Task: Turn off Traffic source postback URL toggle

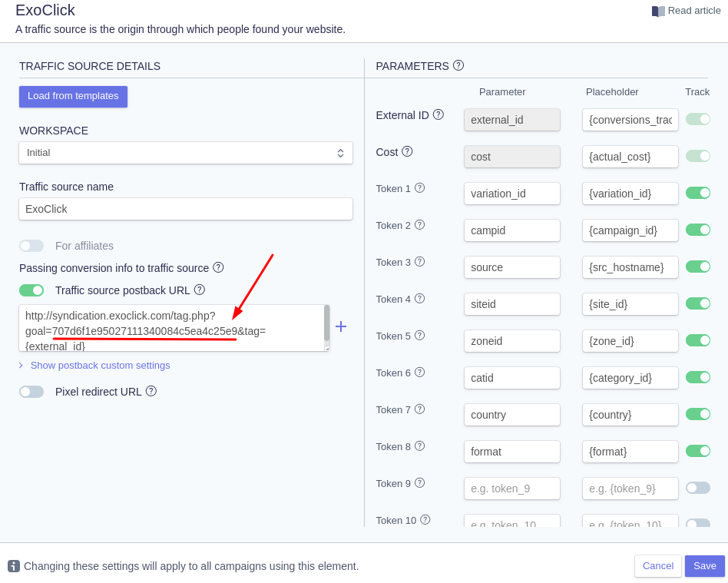Action: pos(31,290)
